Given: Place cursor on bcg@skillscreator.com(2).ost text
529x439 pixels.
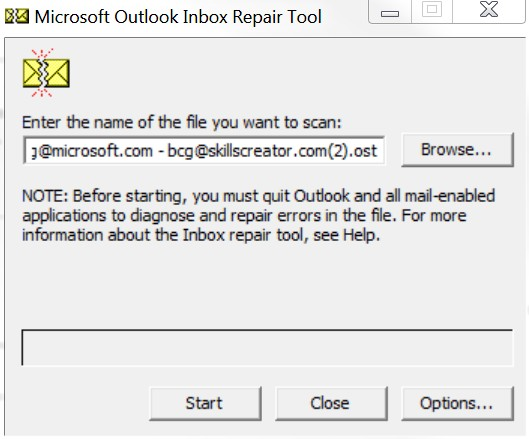Looking at the screenshot, I should [x=272, y=151].
